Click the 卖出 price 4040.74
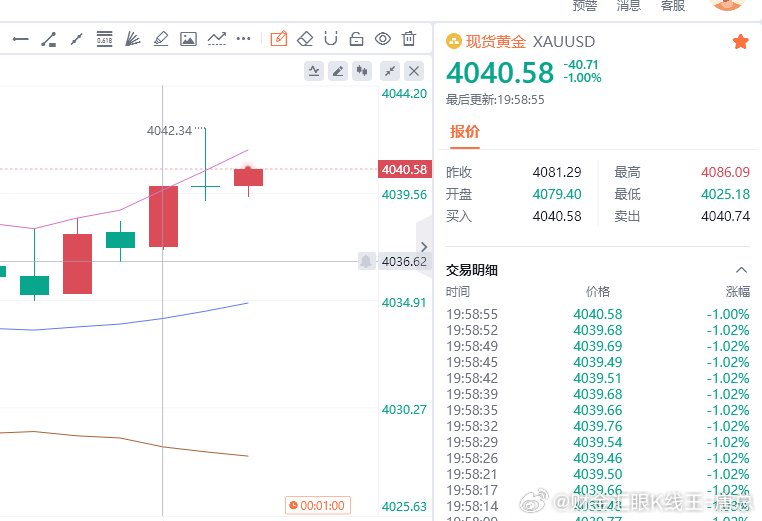Screen dimensions: 762x521 (726, 216)
